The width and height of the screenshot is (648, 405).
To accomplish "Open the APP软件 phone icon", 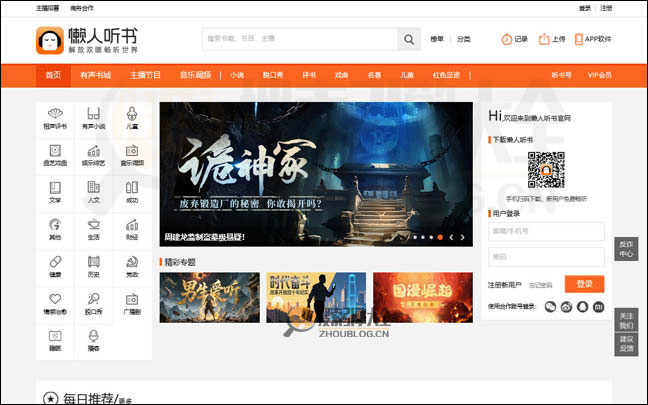I will point(579,39).
